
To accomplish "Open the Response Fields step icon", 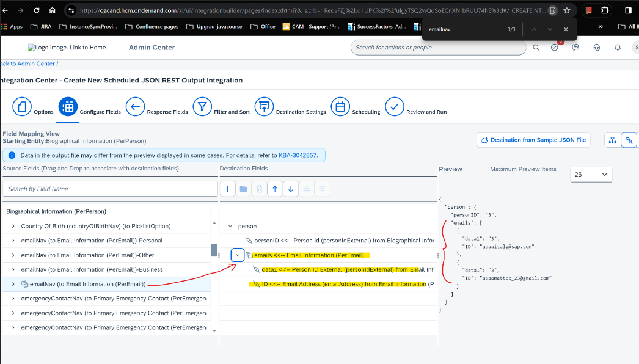I will (x=135, y=107).
